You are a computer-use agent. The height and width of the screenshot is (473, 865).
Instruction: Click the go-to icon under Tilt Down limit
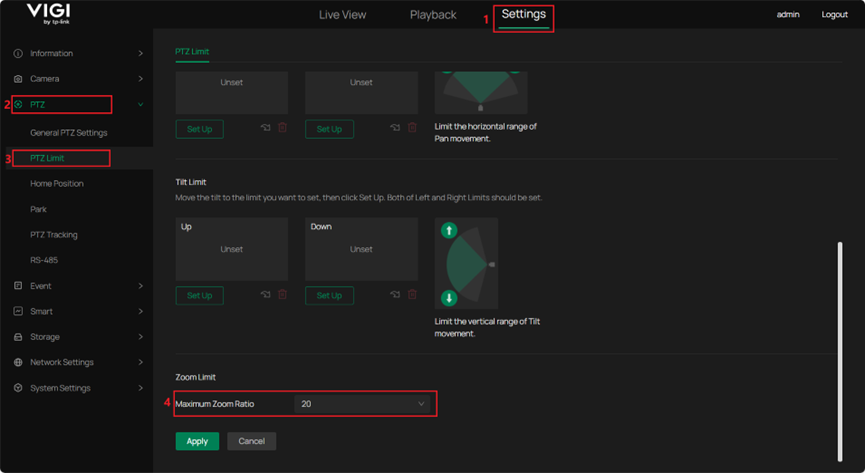[396, 295]
